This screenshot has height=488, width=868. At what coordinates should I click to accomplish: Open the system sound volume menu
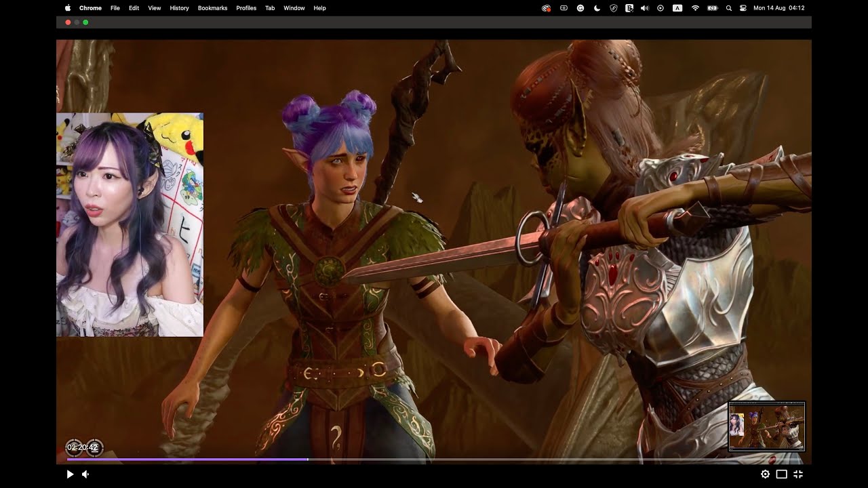(645, 8)
